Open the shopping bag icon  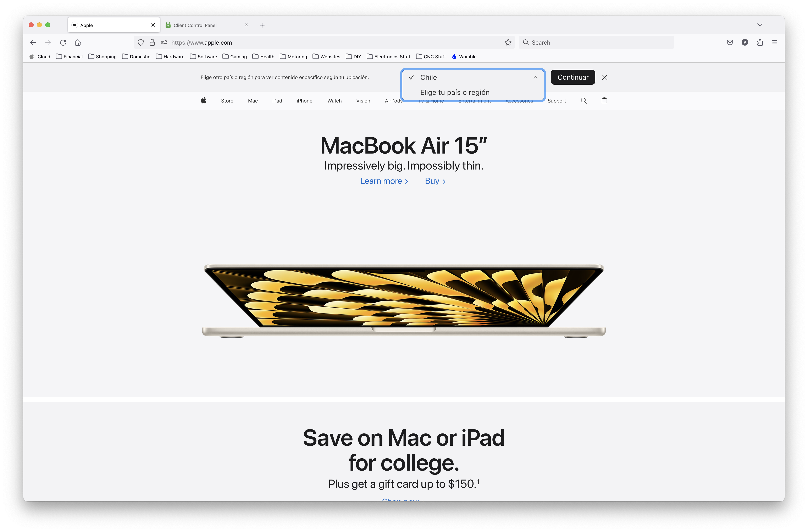click(604, 100)
